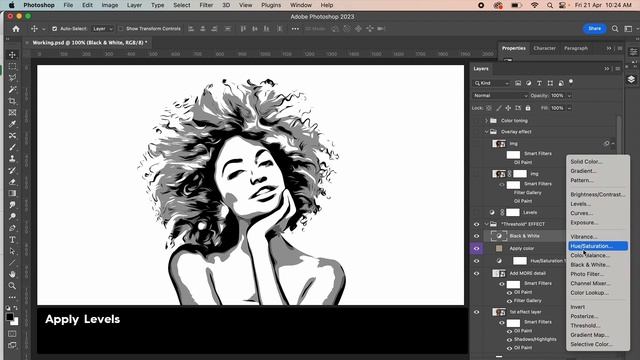Viewport: 640px width, 360px height.
Task: Open the Apple menu
Action: coord(11,5)
